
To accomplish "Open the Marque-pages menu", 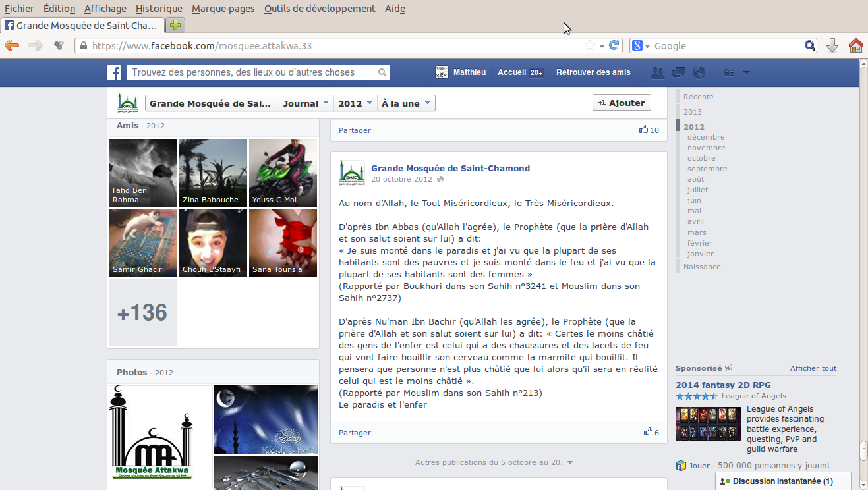I will (x=223, y=9).
